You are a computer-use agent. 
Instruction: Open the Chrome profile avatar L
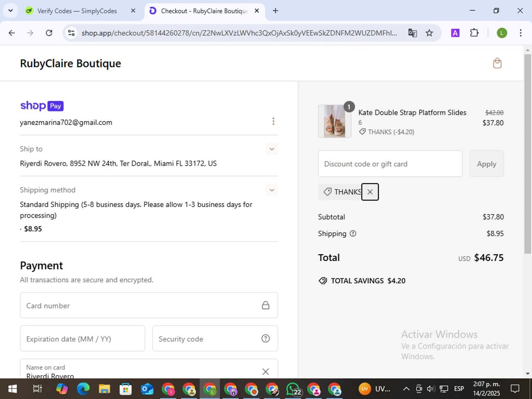point(501,33)
